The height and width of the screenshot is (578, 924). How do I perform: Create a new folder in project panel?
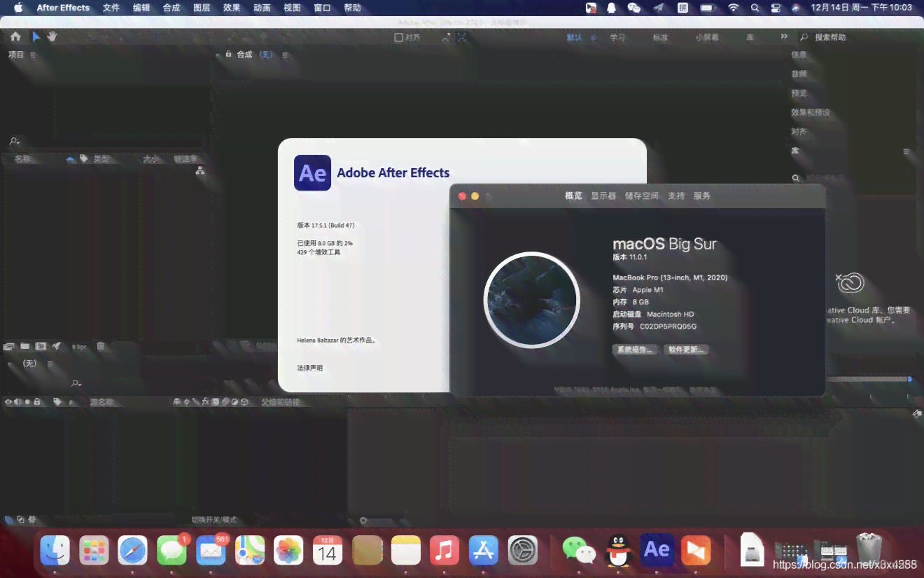click(x=25, y=346)
